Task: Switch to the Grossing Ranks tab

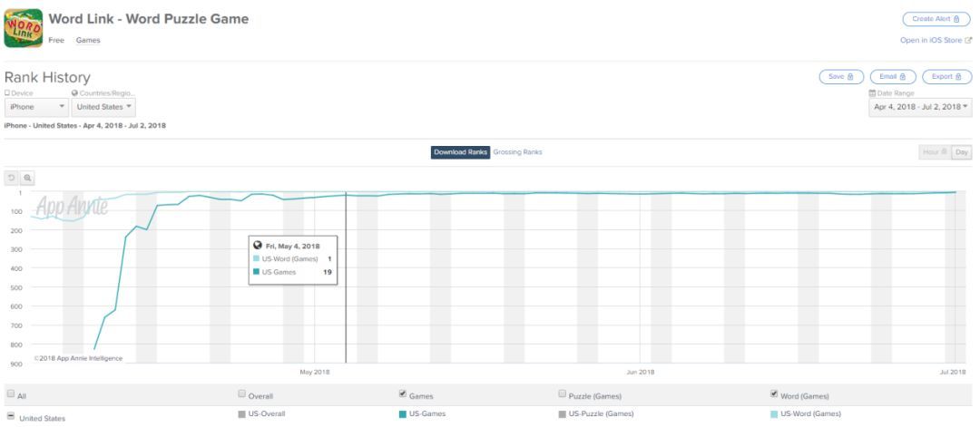Action: (517, 152)
